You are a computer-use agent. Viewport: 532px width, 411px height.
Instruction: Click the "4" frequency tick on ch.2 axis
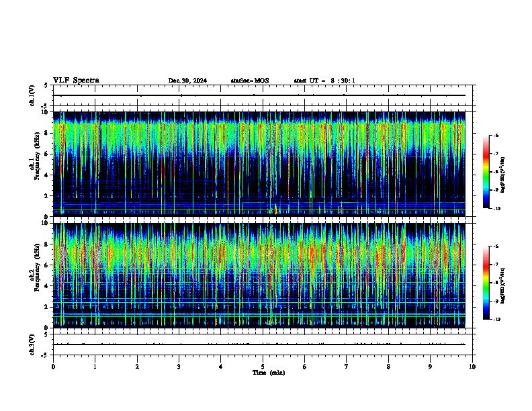click(x=47, y=286)
